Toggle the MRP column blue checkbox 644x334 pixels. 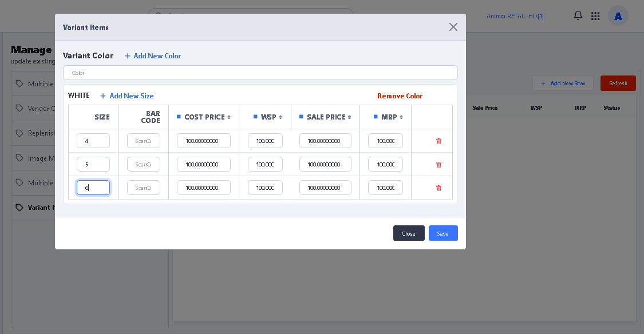(376, 117)
